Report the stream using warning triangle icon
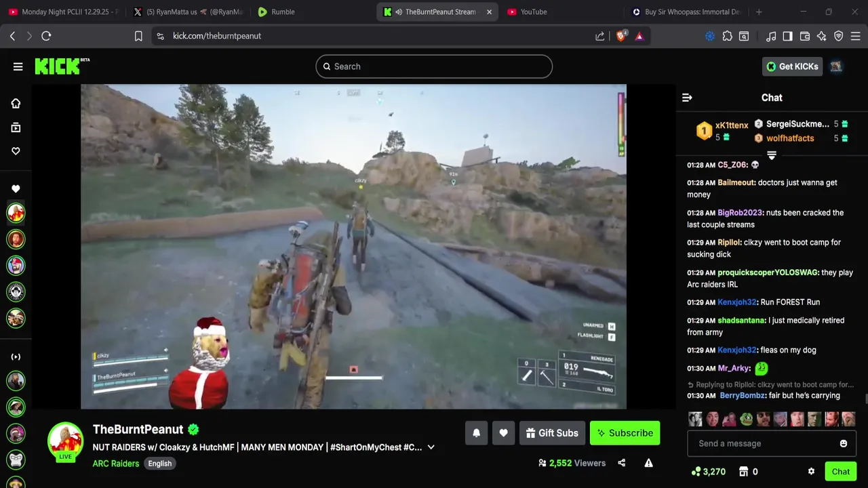 click(x=648, y=463)
